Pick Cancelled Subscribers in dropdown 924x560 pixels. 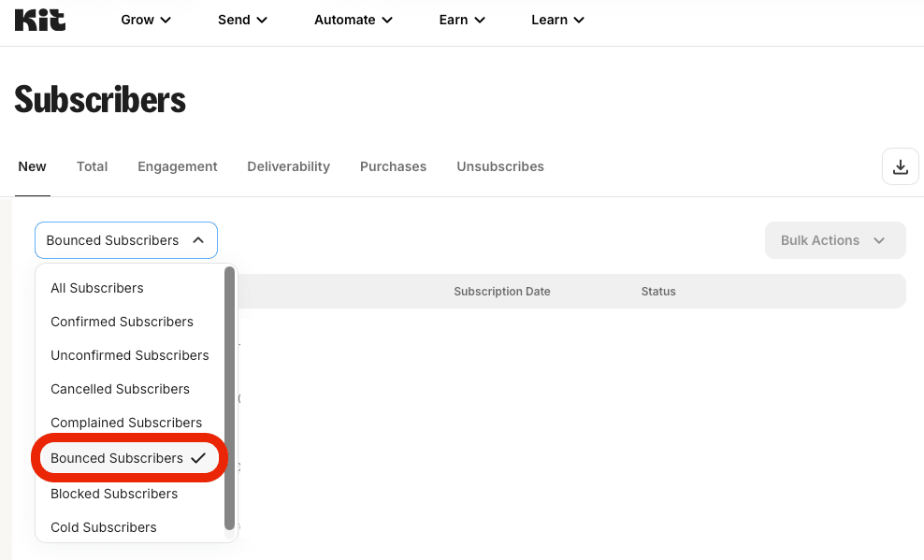120,389
